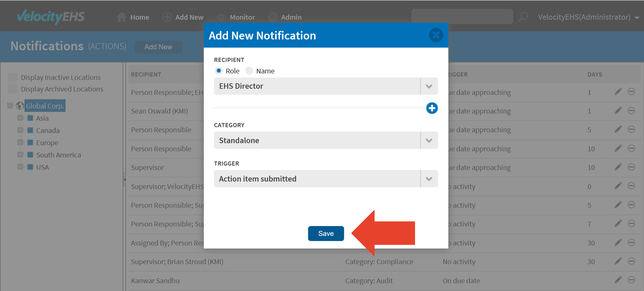Toggle Display Archived Locations checkbox
644x291 pixels.
click(x=13, y=89)
